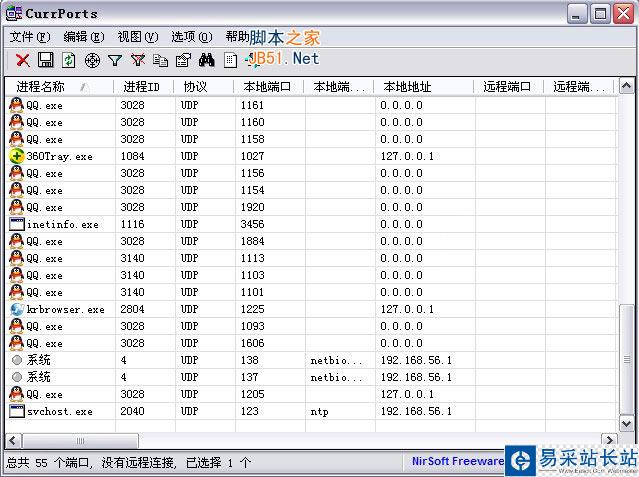This screenshot has width=639, height=477.
Task: Sort by the 远程端口 column header
Action: (509, 86)
